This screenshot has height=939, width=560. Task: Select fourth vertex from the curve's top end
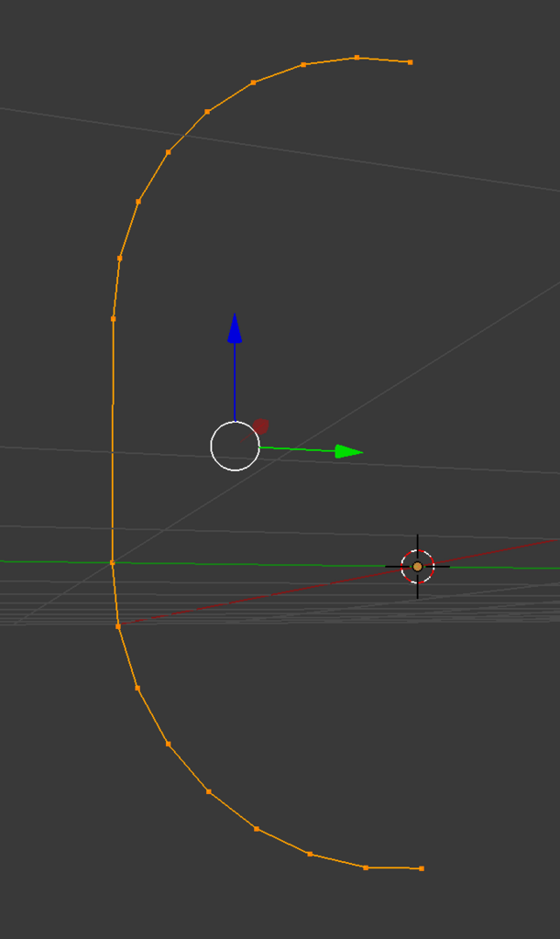pyautogui.click(x=253, y=83)
